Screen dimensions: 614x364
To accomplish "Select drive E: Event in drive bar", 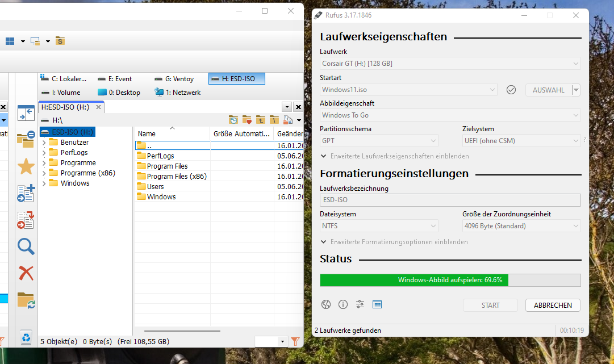I will point(115,79).
